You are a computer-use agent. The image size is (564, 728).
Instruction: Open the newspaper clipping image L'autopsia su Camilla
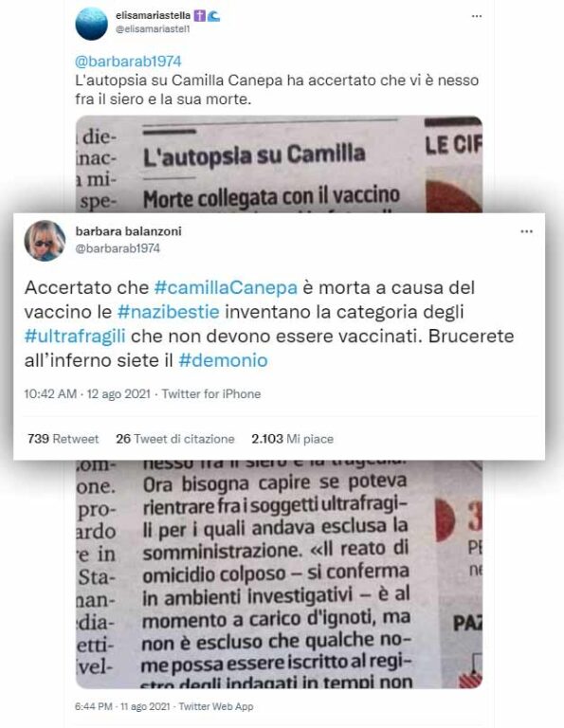pos(279,164)
